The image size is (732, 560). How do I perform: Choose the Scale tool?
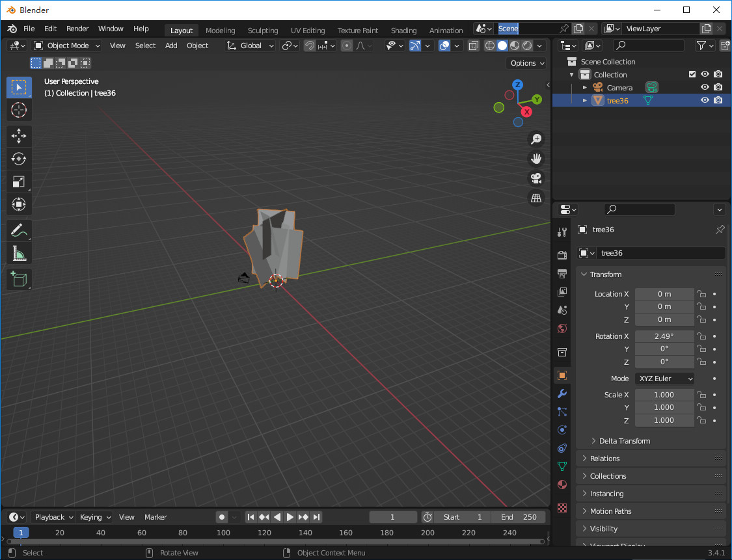(x=19, y=182)
